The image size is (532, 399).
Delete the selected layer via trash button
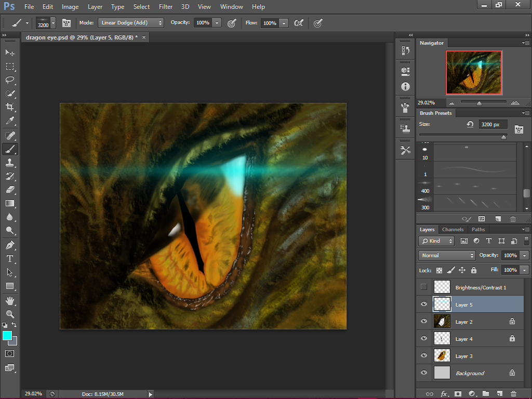(513, 393)
